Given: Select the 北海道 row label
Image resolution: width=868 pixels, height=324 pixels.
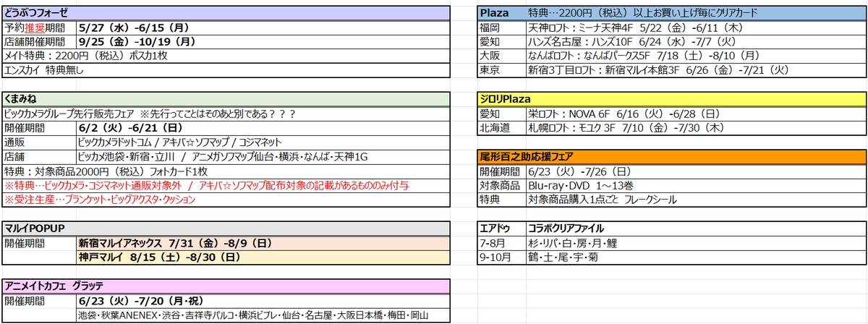Looking at the screenshot, I should 501,127.
